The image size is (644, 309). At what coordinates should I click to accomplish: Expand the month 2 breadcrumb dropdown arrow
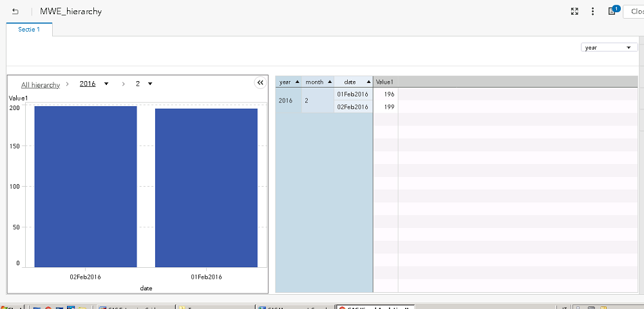click(x=150, y=84)
